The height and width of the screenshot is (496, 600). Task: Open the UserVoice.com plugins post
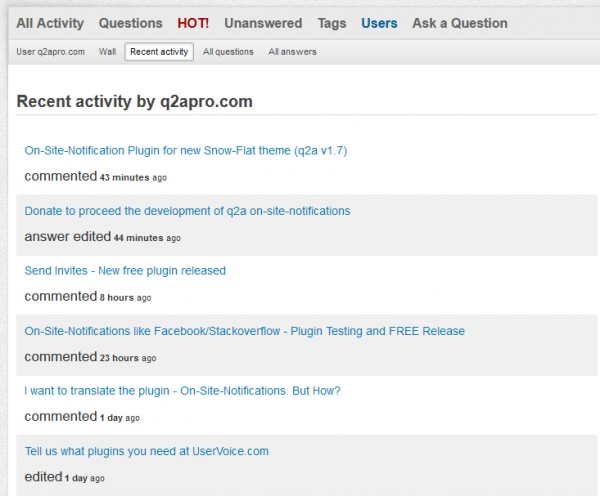[146, 451]
